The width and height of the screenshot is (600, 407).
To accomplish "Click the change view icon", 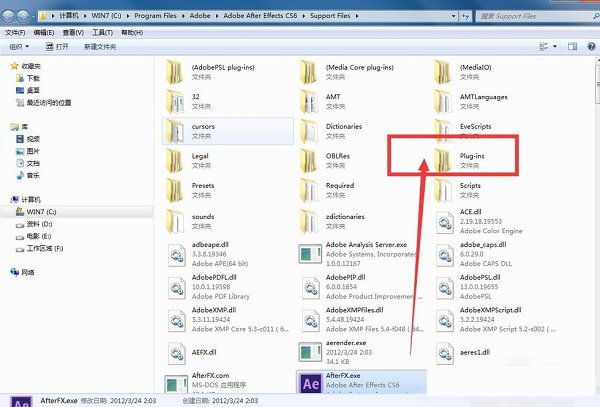I will click(544, 47).
